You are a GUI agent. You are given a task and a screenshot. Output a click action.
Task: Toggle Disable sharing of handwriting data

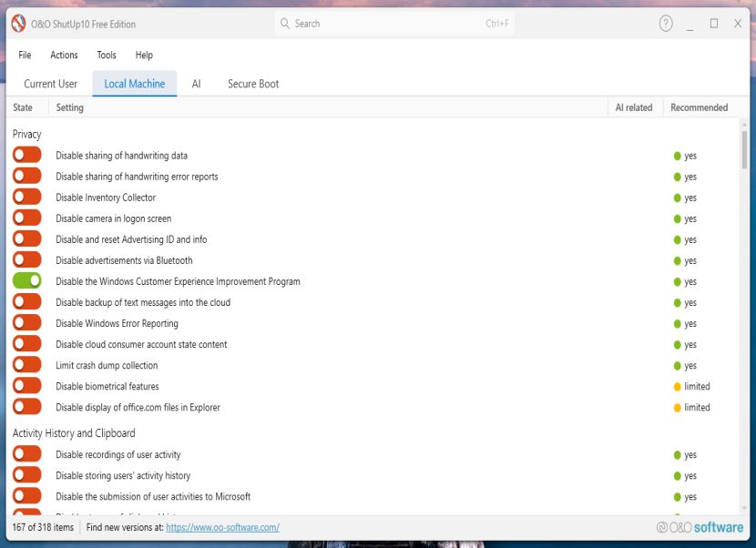(x=27, y=155)
